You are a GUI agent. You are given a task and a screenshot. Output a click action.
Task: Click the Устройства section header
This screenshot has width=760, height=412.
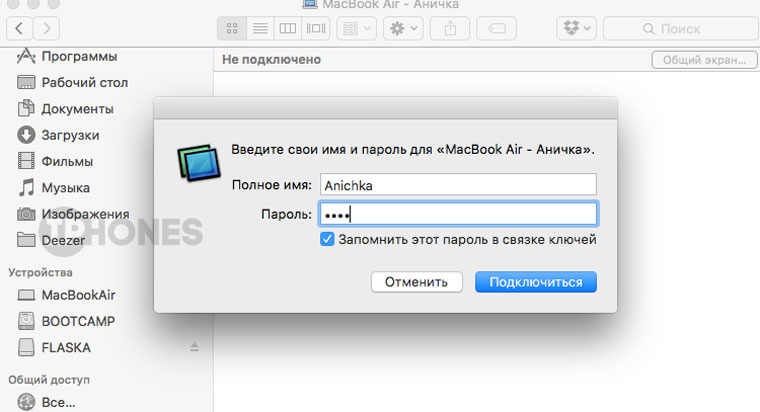tap(40, 272)
